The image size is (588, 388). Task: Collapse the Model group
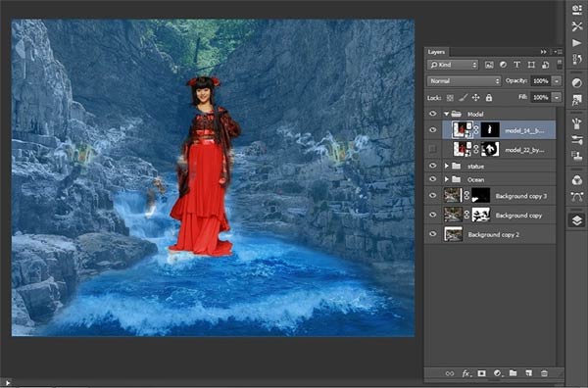tap(447, 114)
